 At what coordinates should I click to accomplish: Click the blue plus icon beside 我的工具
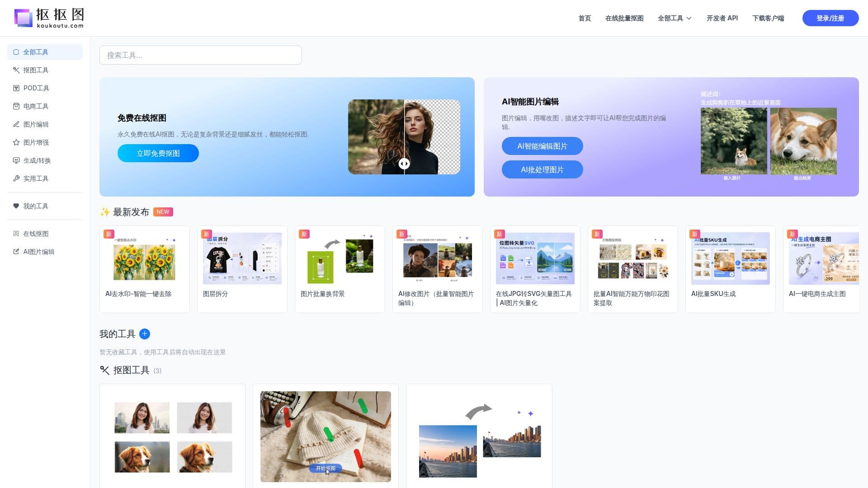coord(145,334)
